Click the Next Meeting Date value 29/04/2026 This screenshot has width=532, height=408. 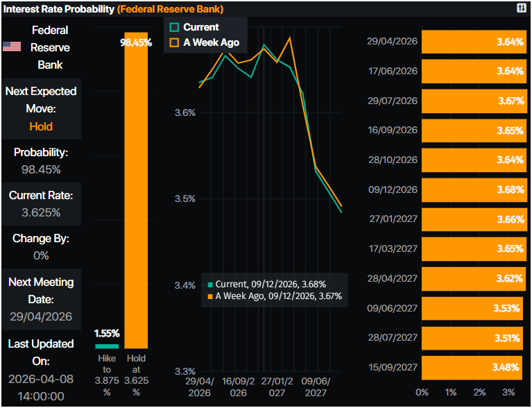pos(41,316)
